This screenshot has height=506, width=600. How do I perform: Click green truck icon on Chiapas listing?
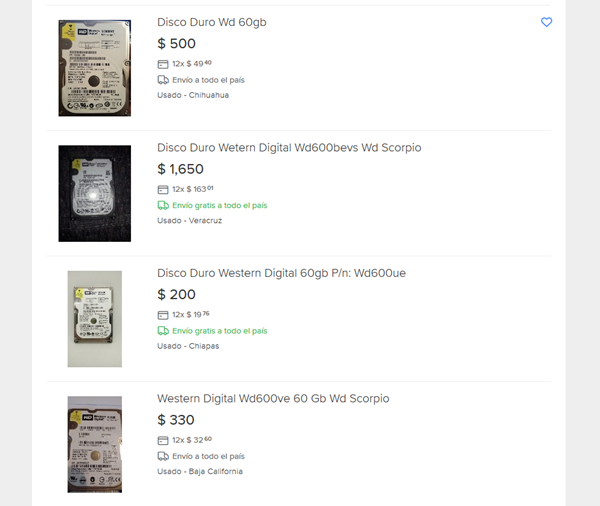pos(163,331)
